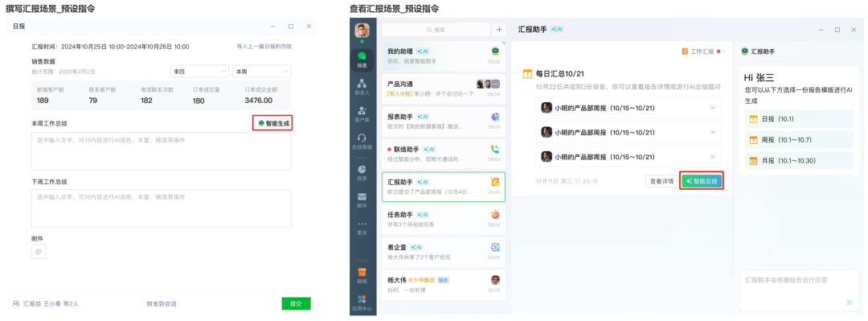The width and height of the screenshot is (868, 321).
Task: Click the send arrow icon in the reply box
Action: (x=850, y=302)
